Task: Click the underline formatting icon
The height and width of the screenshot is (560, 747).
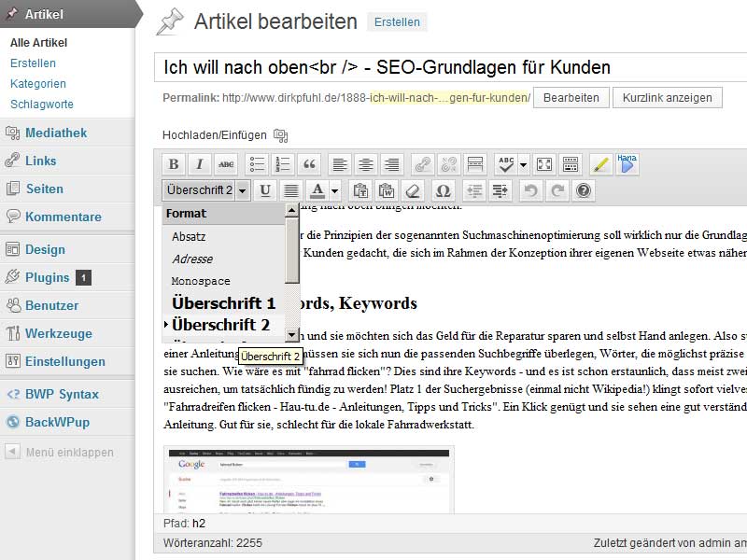Action: (265, 190)
